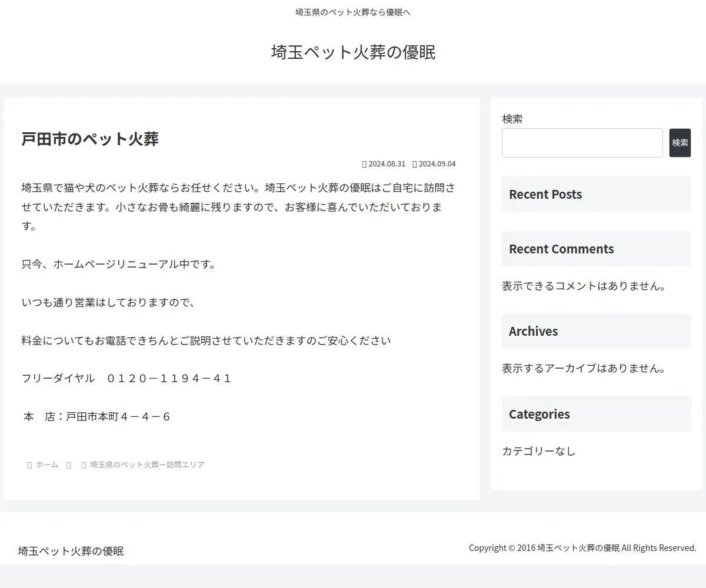706x588 pixels.
Task: Click the 検索 search button
Action: 680,143
